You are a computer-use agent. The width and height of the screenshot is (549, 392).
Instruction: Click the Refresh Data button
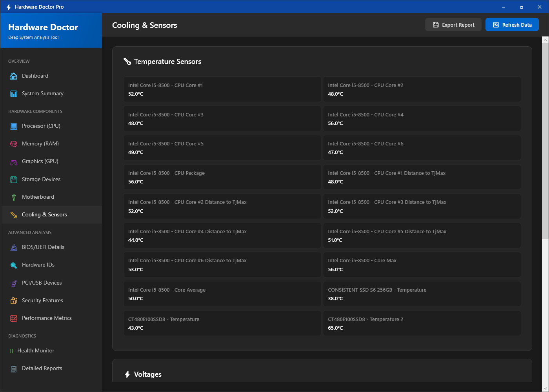point(512,25)
